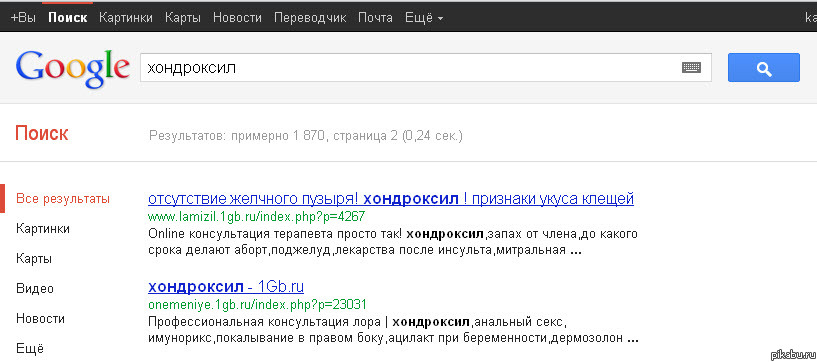
Task: Open Почта in the top bar
Action: tap(375, 18)
